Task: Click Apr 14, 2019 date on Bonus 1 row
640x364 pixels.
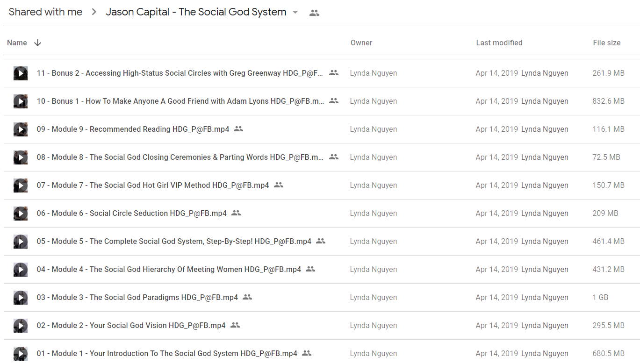Action: [497, 101]
